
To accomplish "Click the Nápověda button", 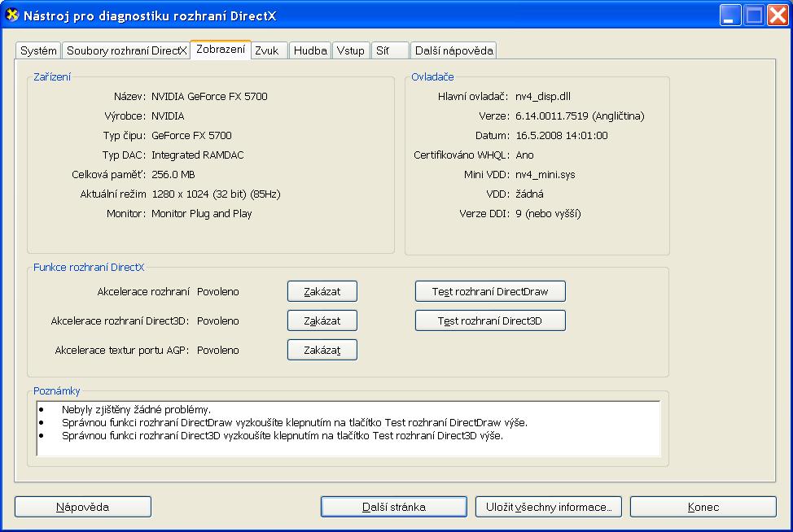I will 82,507.
